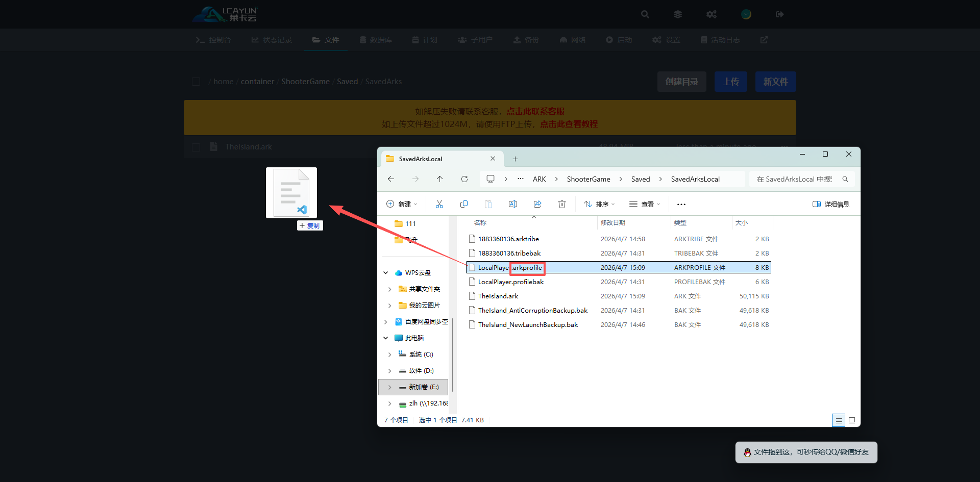The image size is (980, 482).
Task: Click the 点击此查看教程 tutorial link
Action: click(x=569, y=124)
